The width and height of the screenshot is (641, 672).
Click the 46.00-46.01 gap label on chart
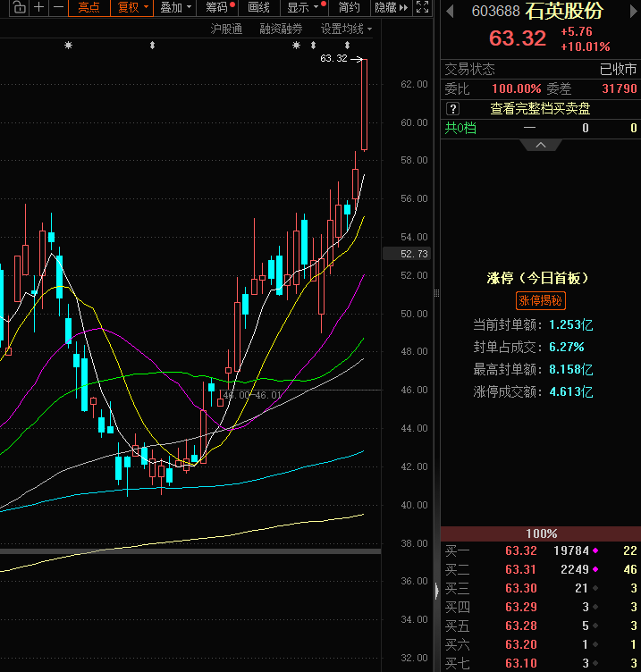pyautogui.click(x=252, y=395)
